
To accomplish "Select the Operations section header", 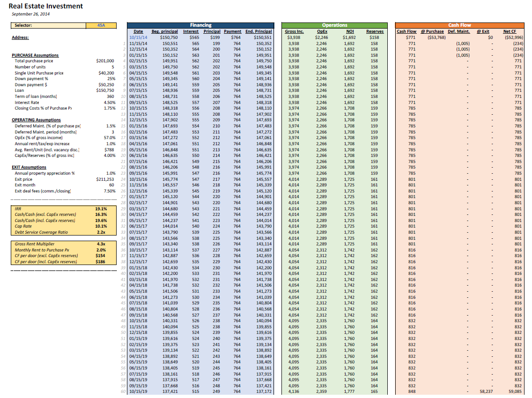I will coord(334,25).
